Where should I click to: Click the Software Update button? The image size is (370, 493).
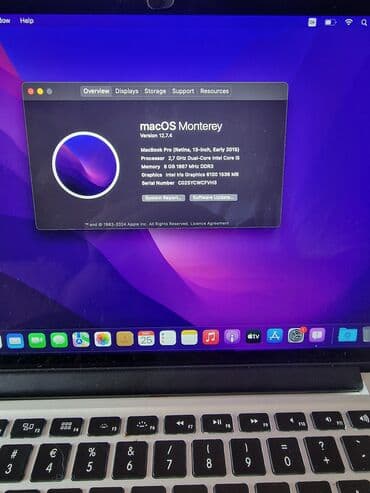pyautogui.click(x=214, y=197)
